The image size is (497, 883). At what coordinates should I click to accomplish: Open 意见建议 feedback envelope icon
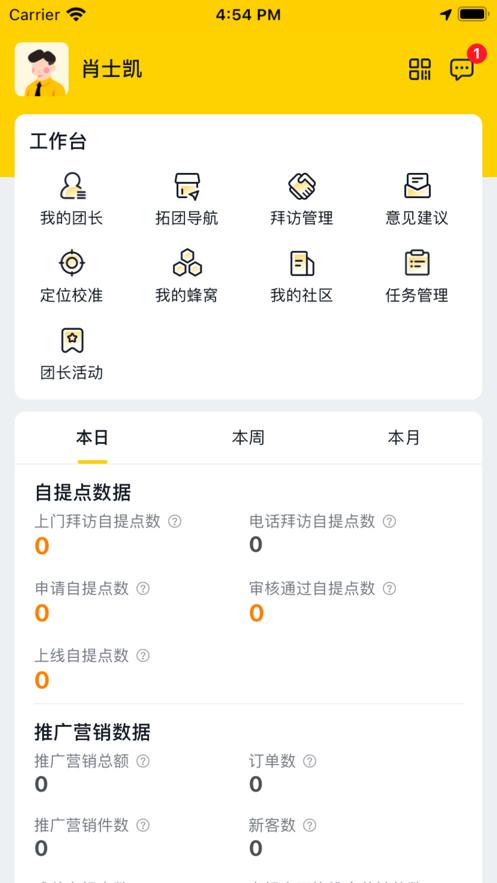(x=417, y=199)
